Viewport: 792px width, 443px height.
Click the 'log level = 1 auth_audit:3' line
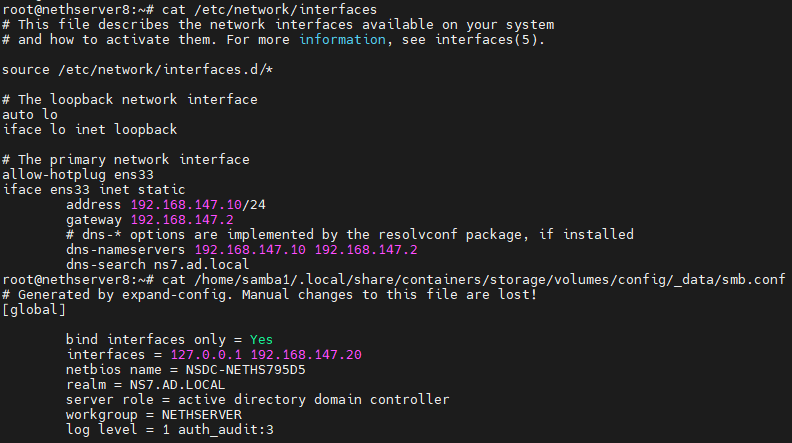(170, 430)
